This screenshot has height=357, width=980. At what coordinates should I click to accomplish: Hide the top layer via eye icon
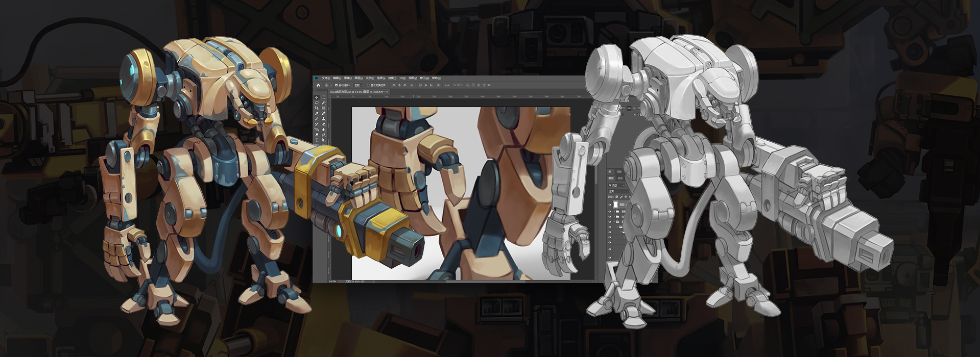[610, 205]
